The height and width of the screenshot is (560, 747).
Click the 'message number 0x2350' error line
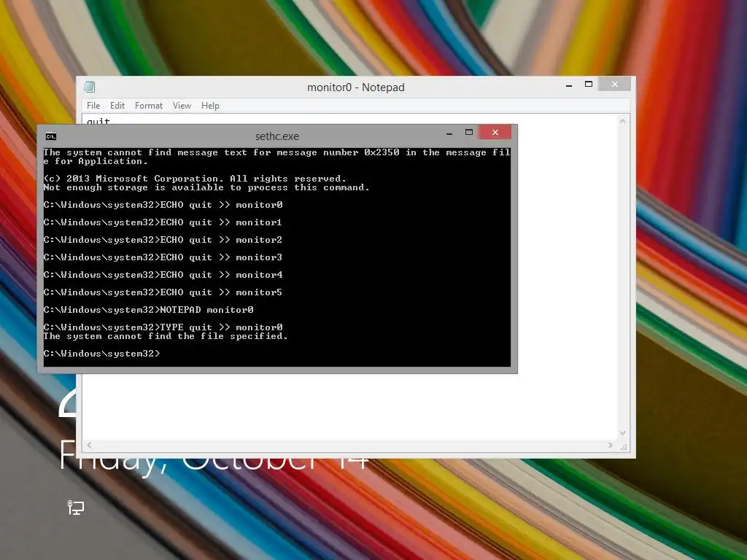(x=276, y=157)
